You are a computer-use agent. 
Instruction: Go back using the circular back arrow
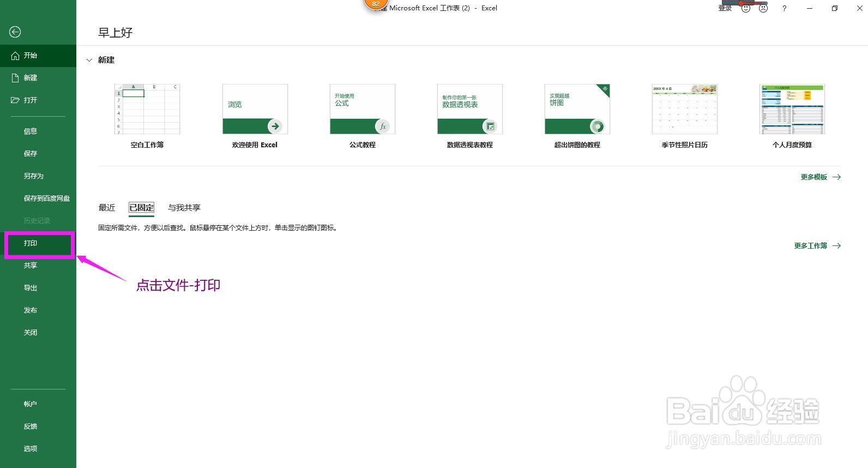(x=15, y=32)
